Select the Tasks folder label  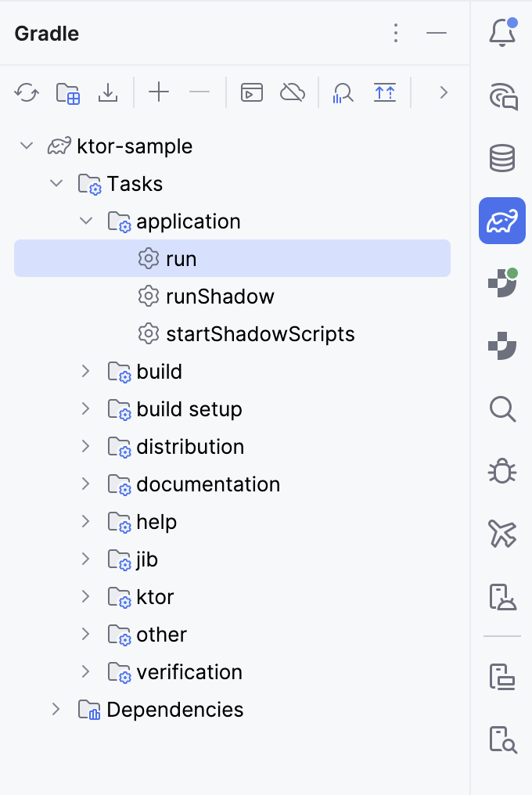(x=135, y=184)
